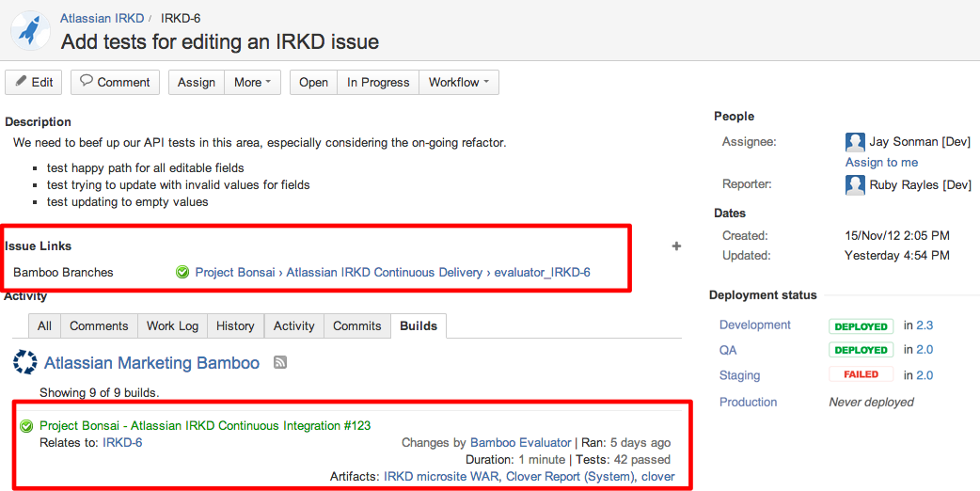Open the Work Log tab
980x491 pixels.
[x=172, y=325]
